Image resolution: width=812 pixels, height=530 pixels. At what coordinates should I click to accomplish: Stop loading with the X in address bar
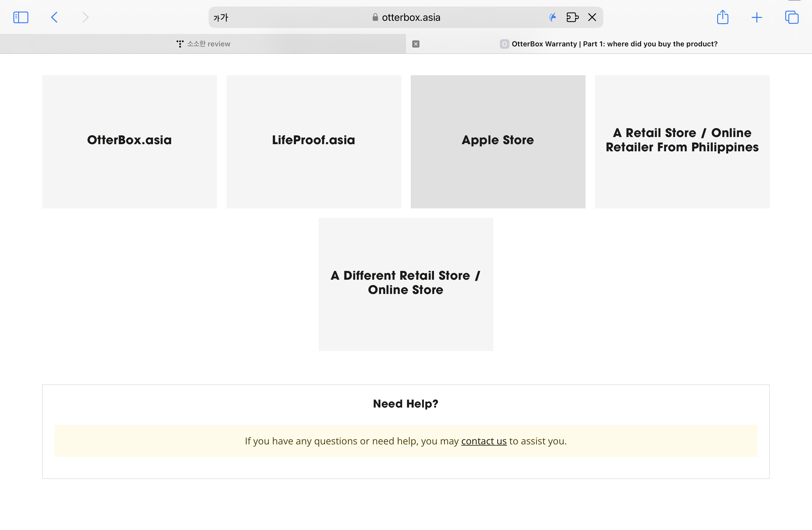point(592,17)
